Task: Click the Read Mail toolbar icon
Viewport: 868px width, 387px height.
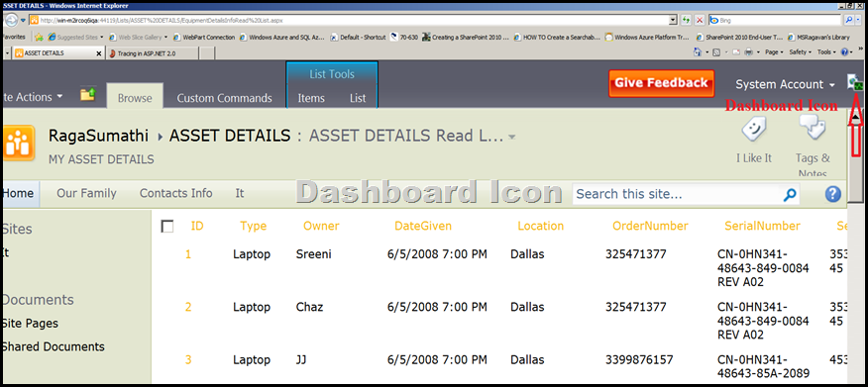Action: (735, 52)
